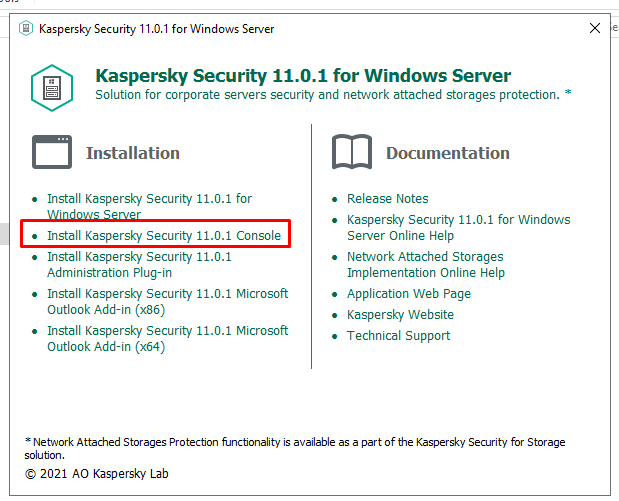This screenshot has height=501, width=619.
Task: Click the Installation section heading
Action: [133, 153]
